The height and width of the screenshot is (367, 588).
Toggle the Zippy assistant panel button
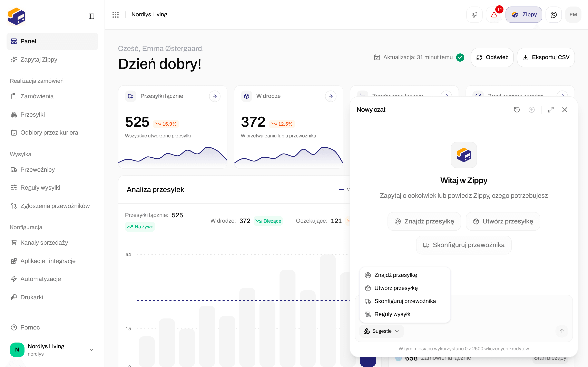524,14
